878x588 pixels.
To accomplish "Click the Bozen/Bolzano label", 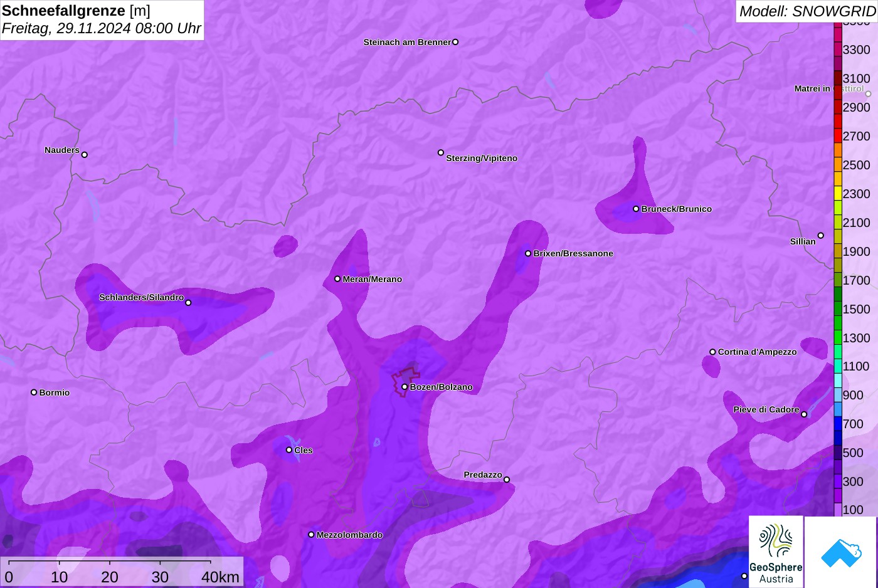I will tap(442, 387).
